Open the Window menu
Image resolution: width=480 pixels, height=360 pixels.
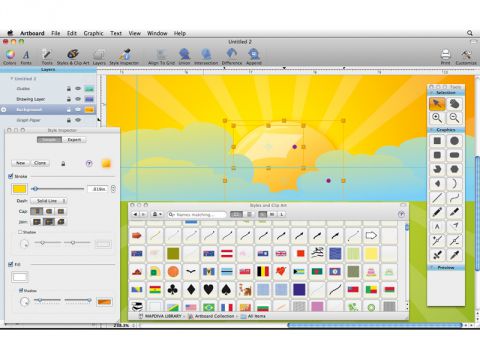(157, 33)
